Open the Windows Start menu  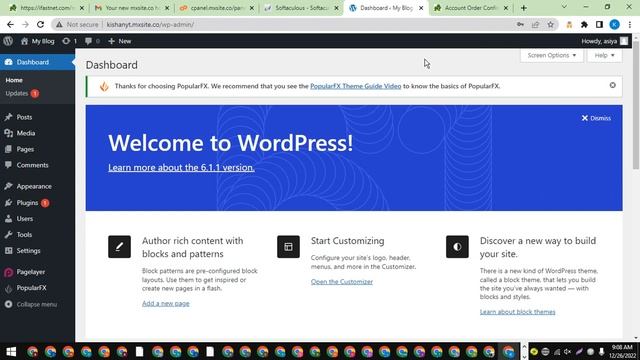(11, 351)
